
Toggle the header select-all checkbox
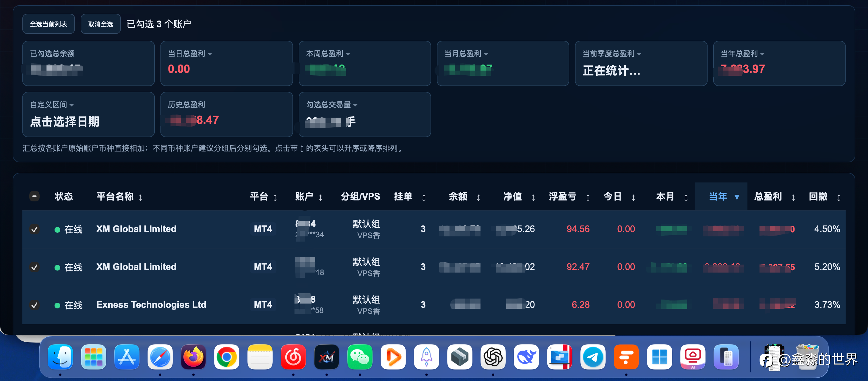click(34, 197)
